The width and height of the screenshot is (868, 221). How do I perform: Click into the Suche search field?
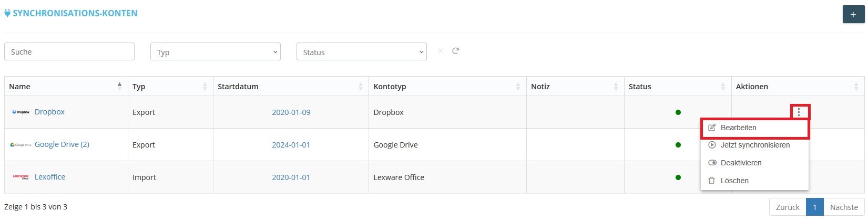69,51
